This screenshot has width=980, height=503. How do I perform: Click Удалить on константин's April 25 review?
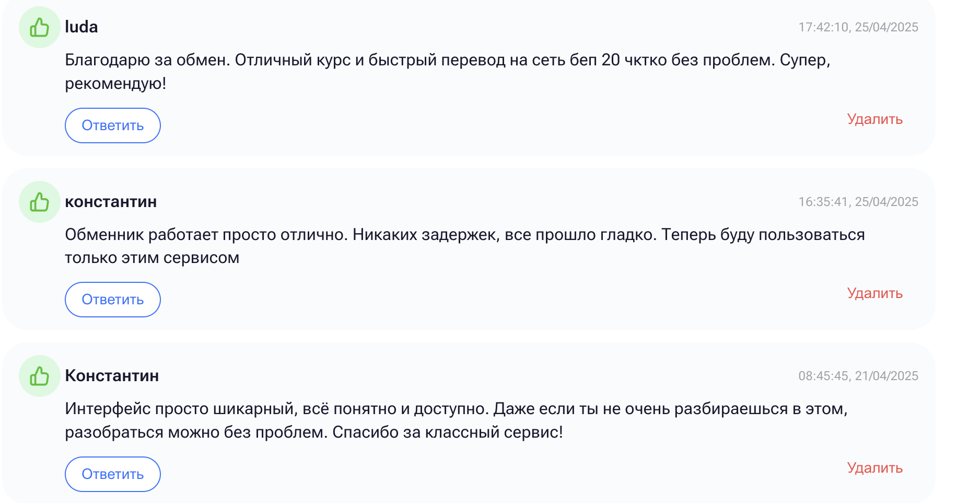874,293
